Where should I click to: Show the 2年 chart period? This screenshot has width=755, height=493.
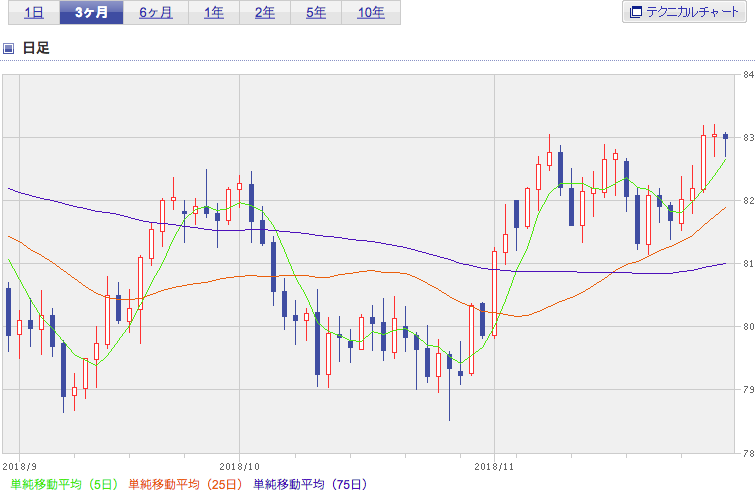[265, 13]
